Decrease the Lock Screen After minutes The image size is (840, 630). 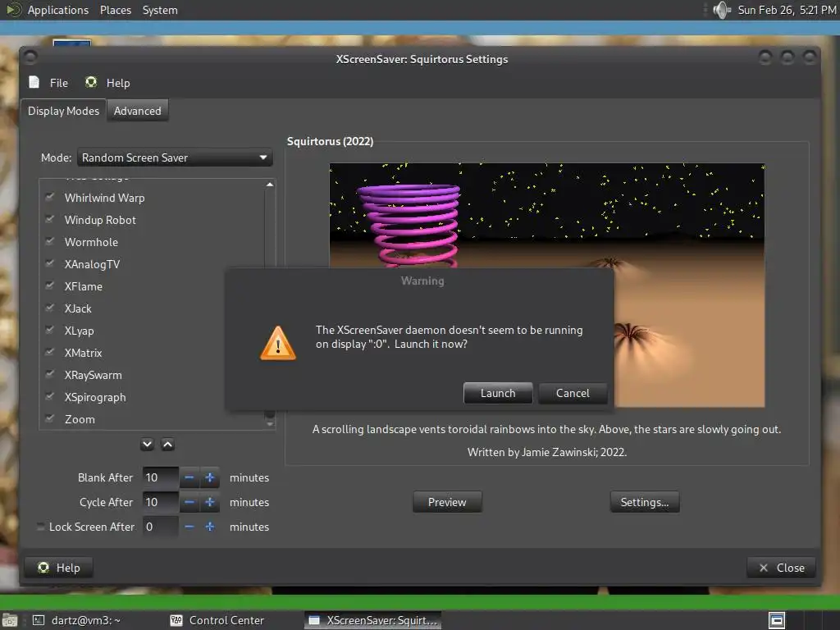[189, 527]
